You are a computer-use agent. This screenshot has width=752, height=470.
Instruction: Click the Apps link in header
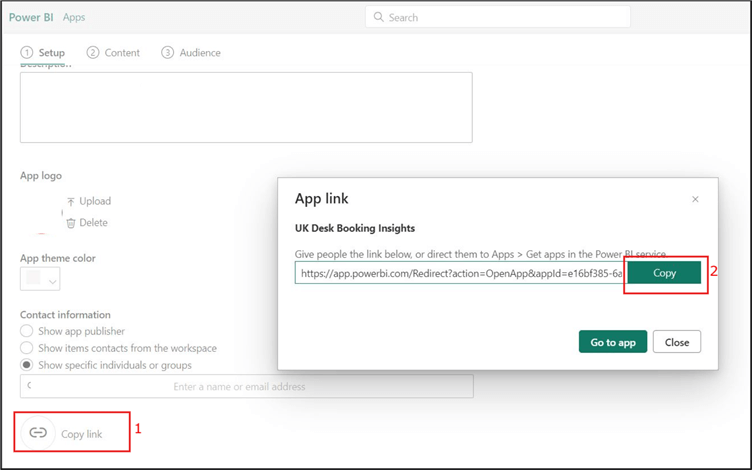(x=74, y=17)
